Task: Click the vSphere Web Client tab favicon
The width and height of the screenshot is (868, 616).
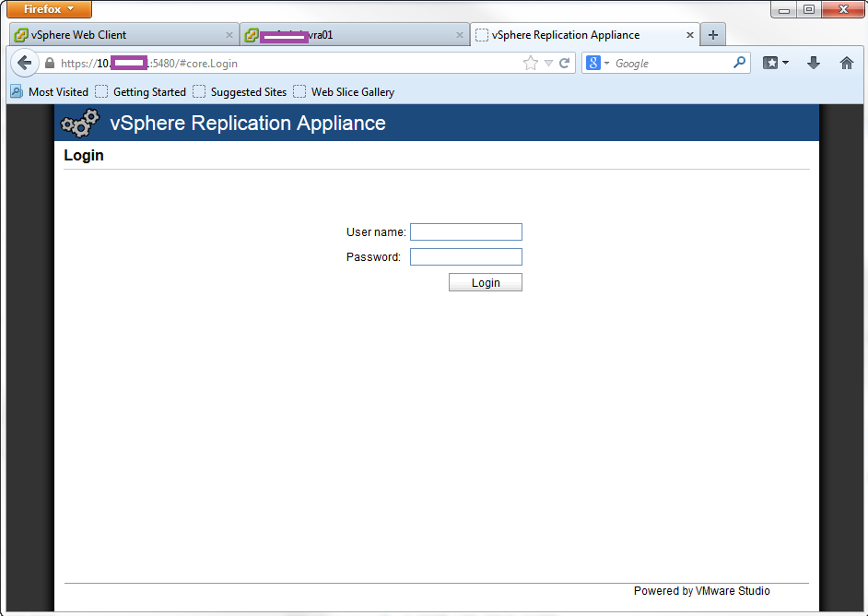Action: click(21, 35)
